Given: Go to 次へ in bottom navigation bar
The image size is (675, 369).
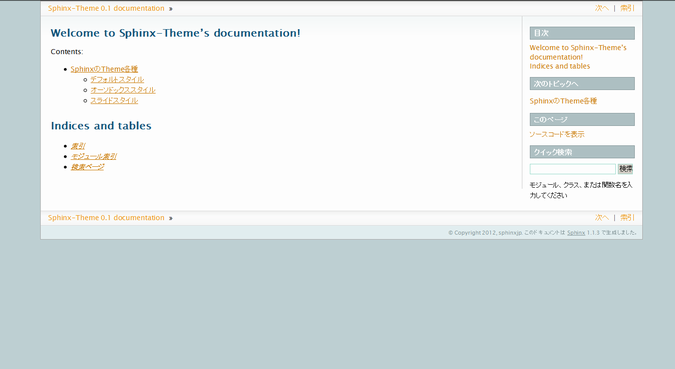Looking at the screenshot, I should [x=601, y=217].
